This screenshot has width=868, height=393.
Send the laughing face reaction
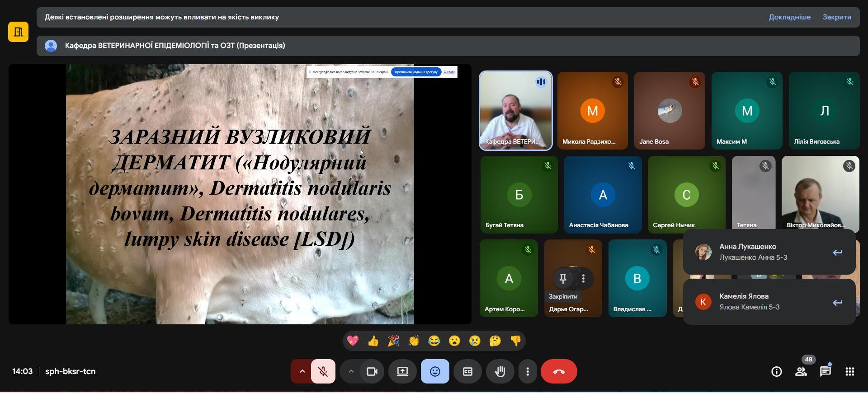(434, 341)
